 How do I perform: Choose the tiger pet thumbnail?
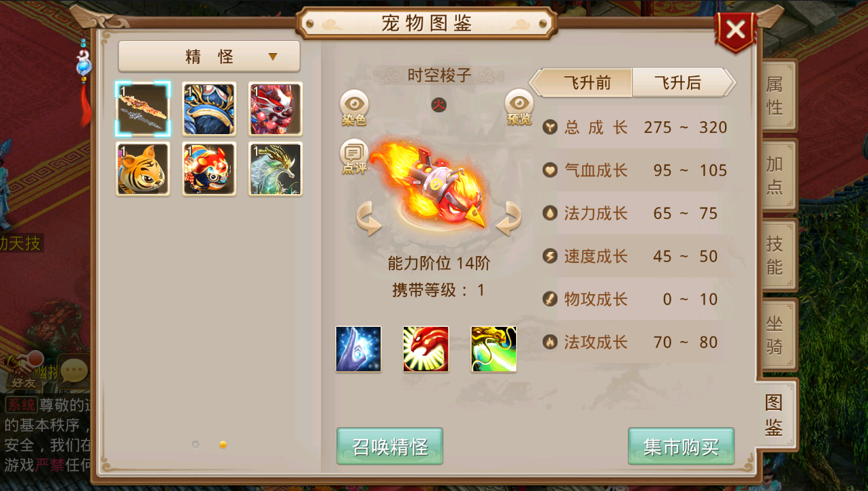[x=143, y=169]
